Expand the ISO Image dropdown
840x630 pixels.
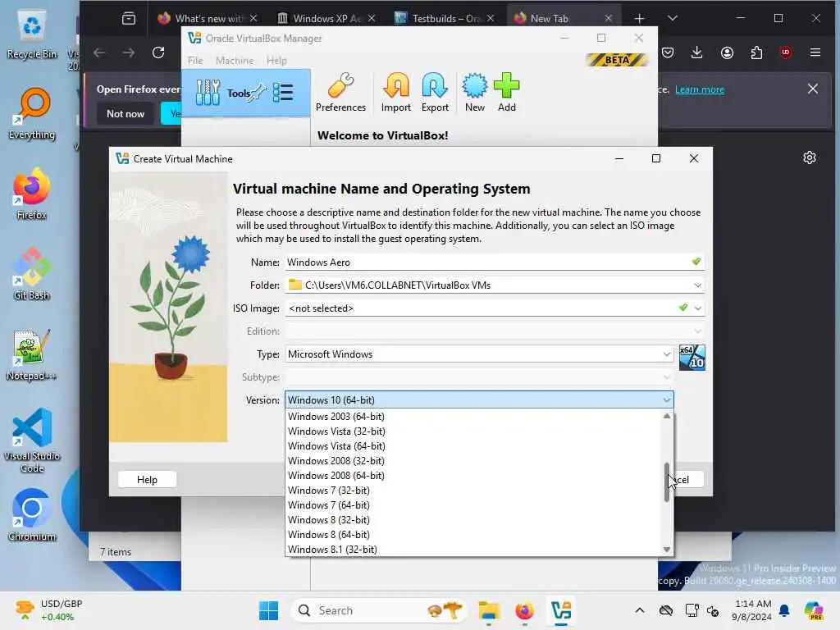pos(697,308)
